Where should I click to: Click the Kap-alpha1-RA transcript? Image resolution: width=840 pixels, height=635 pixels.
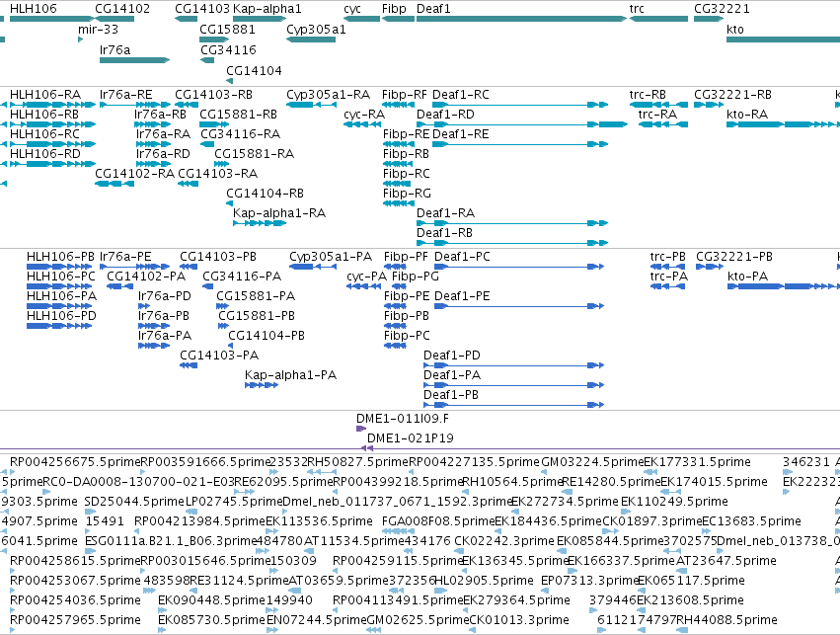tap(260, 223)
